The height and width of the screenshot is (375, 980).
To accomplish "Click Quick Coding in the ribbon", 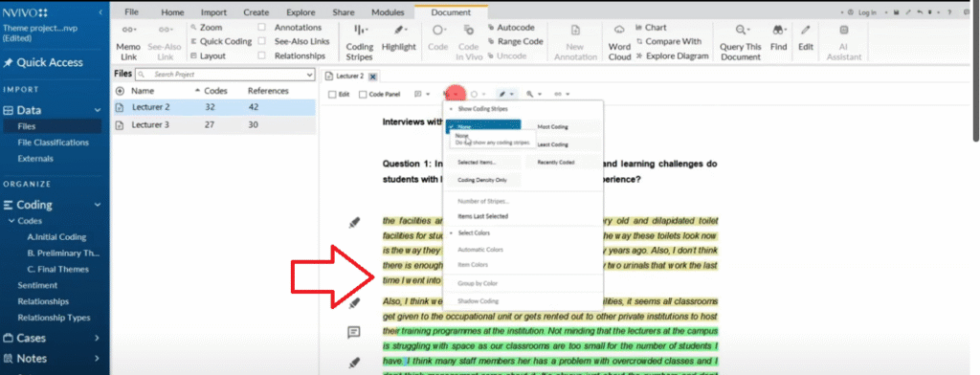I will 221,41.
